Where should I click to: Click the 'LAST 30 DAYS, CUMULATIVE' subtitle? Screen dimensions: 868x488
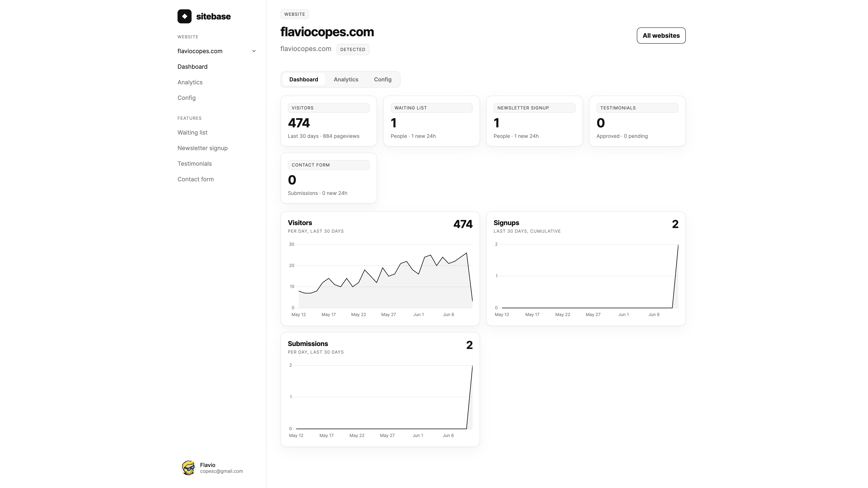click(527, 231)
